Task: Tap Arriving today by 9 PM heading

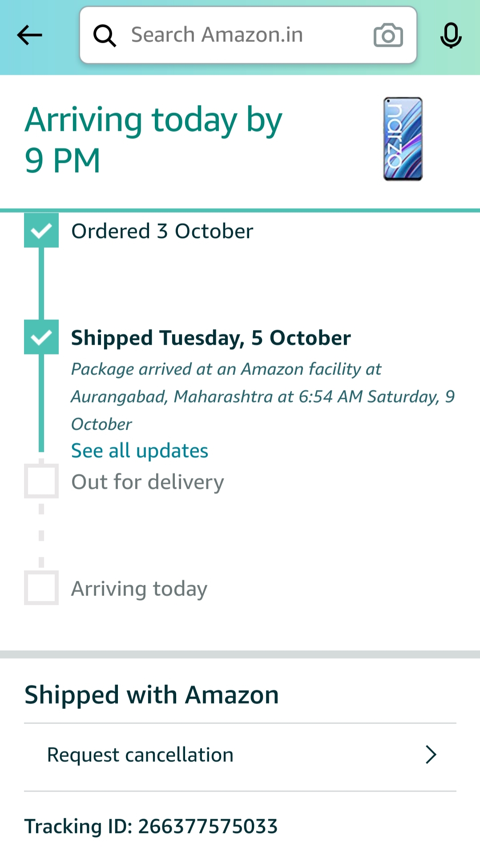Action: click(x=153, y=140)
